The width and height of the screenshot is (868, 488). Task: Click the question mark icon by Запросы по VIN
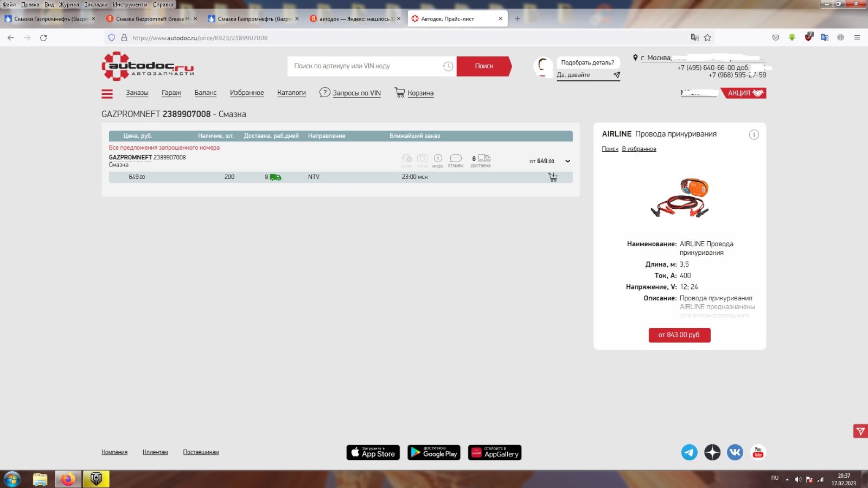tap(324, 93)
